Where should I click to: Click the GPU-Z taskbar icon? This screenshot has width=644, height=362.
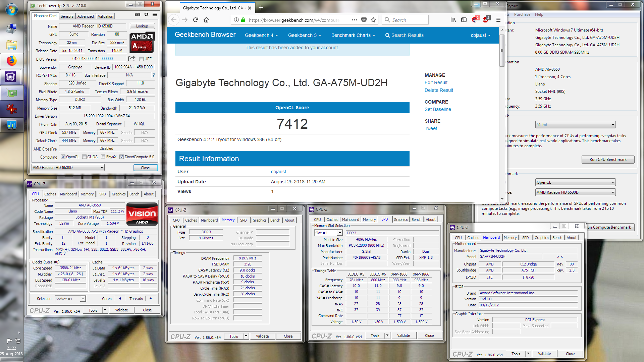12,93
